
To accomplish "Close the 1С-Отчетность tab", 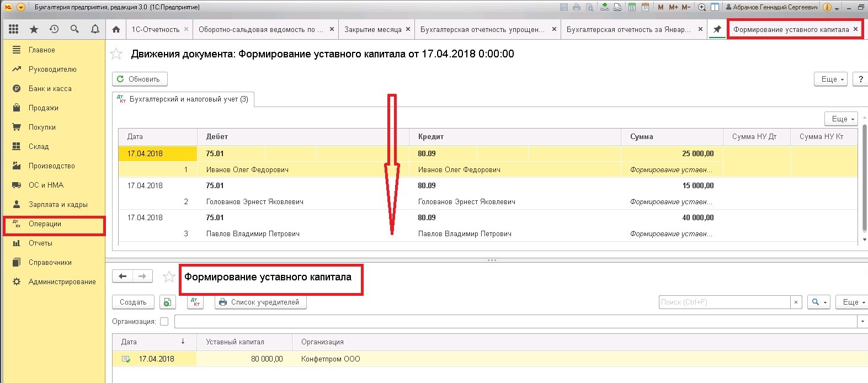I will 186,29.
